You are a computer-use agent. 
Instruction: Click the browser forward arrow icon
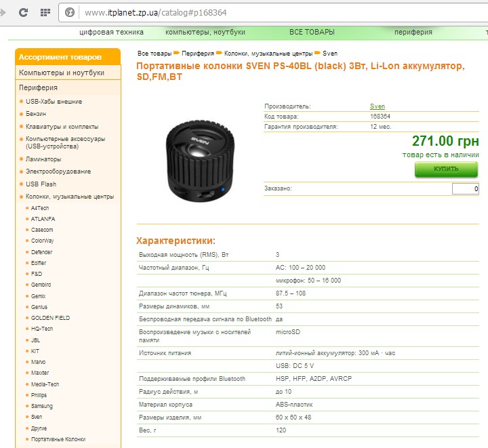[x=4, y=12]
